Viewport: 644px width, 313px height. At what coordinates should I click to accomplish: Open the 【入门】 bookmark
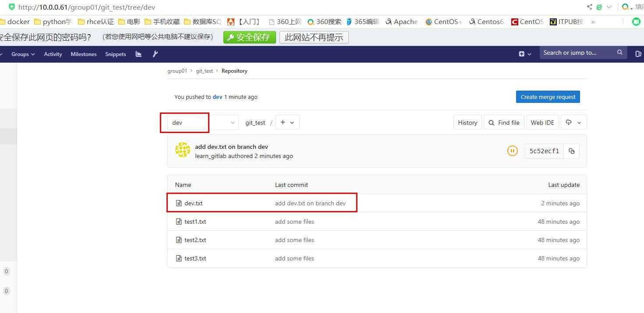(x=244, y=21)
